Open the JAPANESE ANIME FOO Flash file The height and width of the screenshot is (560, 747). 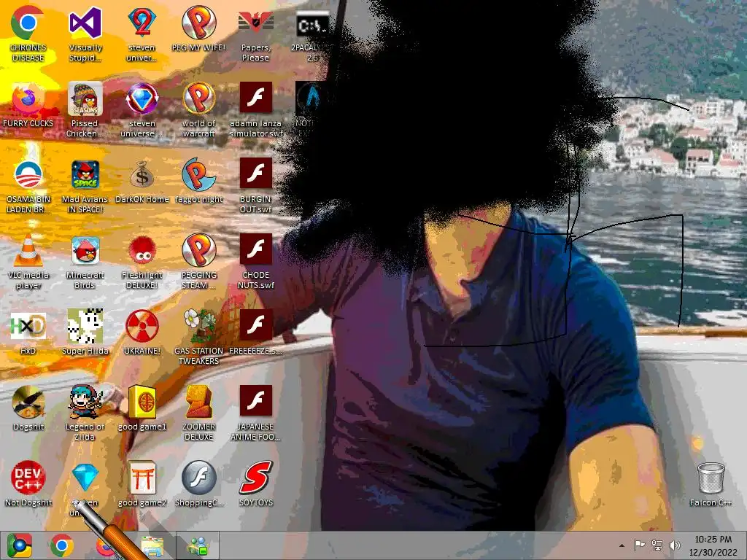point(256,401)
